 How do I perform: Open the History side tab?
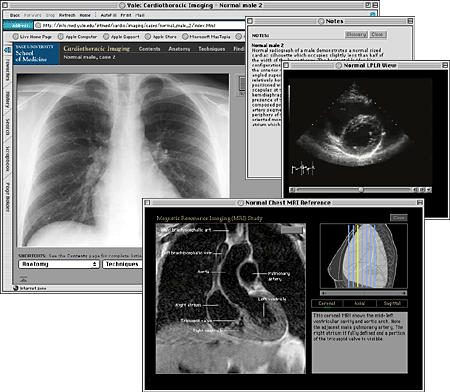7,100
